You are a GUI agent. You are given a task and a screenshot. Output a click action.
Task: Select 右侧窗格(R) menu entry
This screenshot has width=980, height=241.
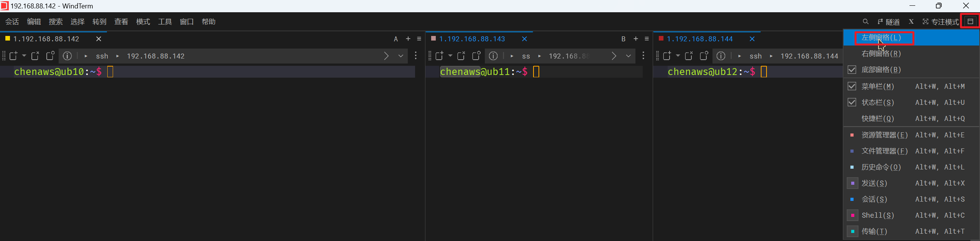(911, 54)
